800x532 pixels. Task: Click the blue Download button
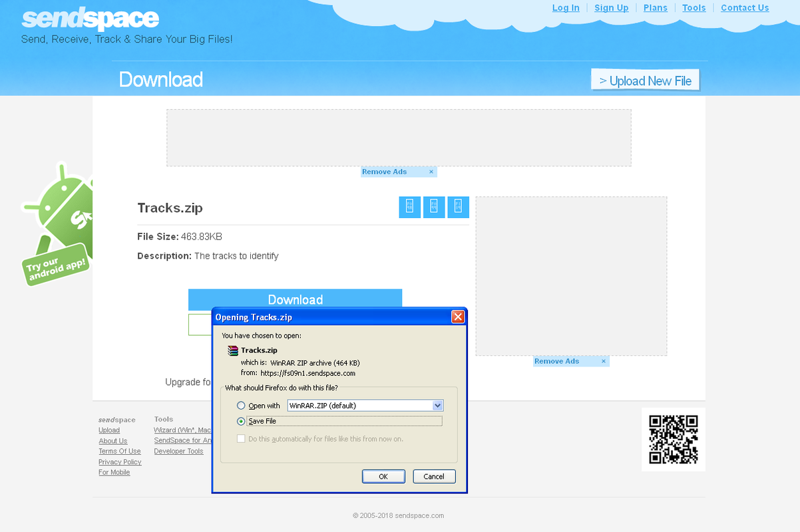point(295,299)
